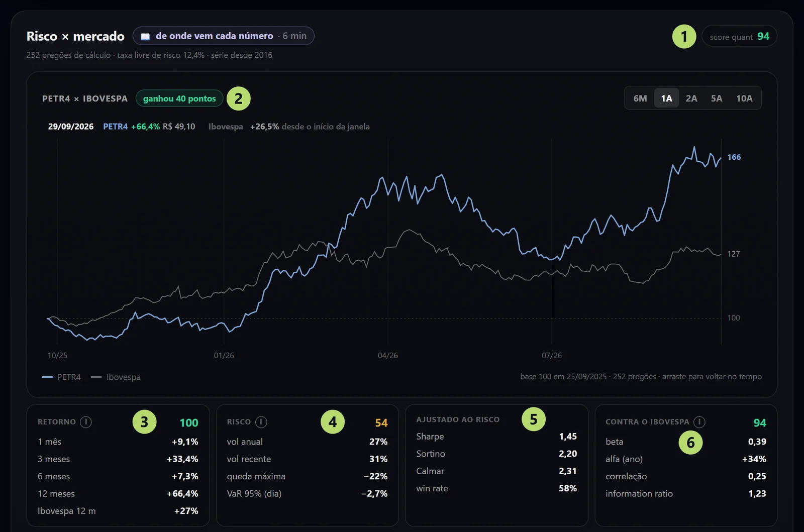Toggle Ibovespa series in chart legend
This screenshot has height=532, width=804.
116,377
